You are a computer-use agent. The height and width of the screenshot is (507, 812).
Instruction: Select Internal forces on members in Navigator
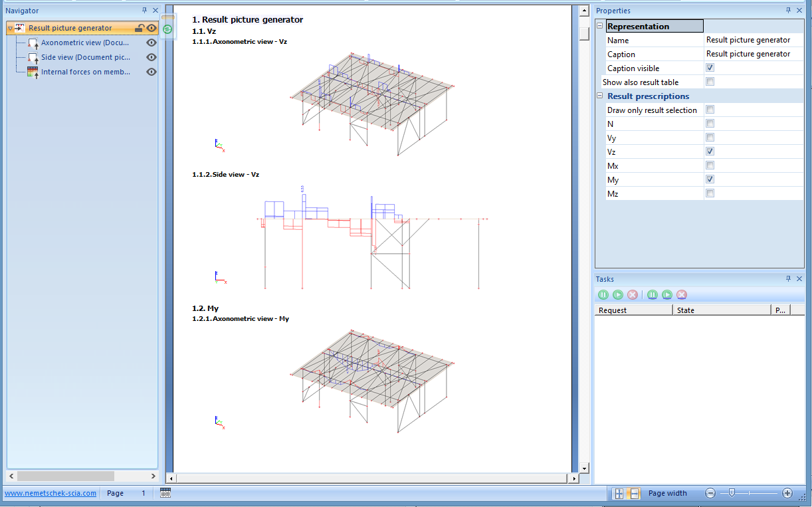[85, 72]
